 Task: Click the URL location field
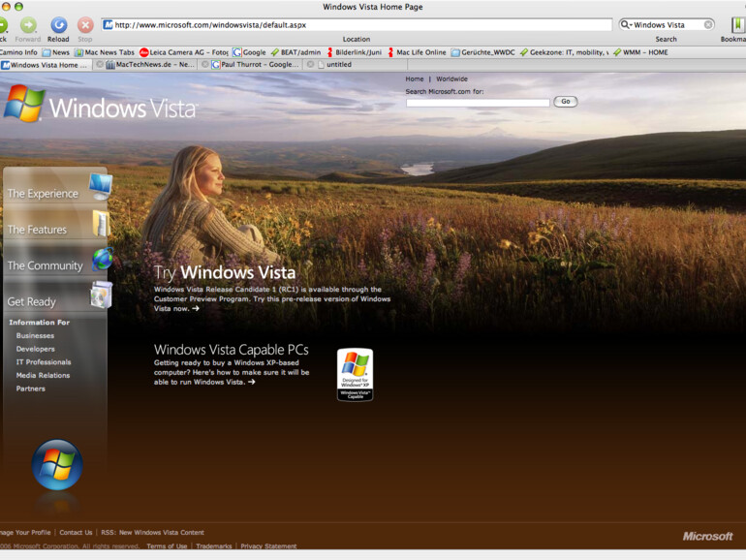357,25
